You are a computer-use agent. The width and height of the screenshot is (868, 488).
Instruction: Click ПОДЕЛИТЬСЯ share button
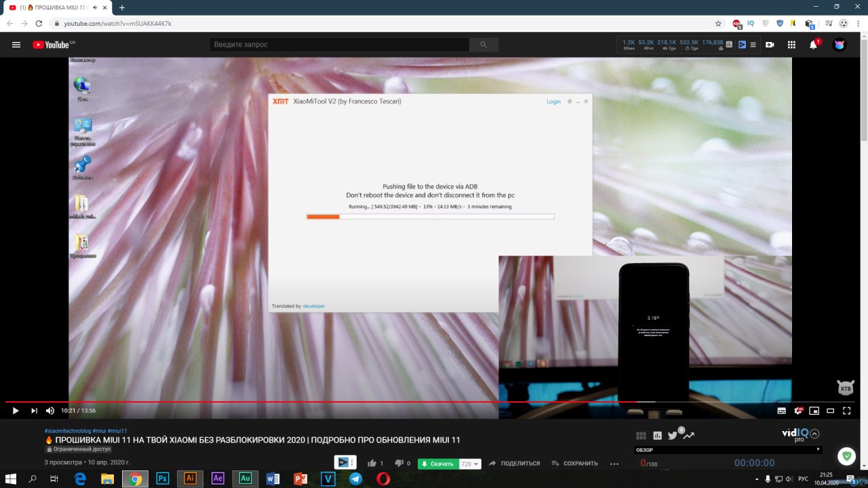[x=513, y=464]
